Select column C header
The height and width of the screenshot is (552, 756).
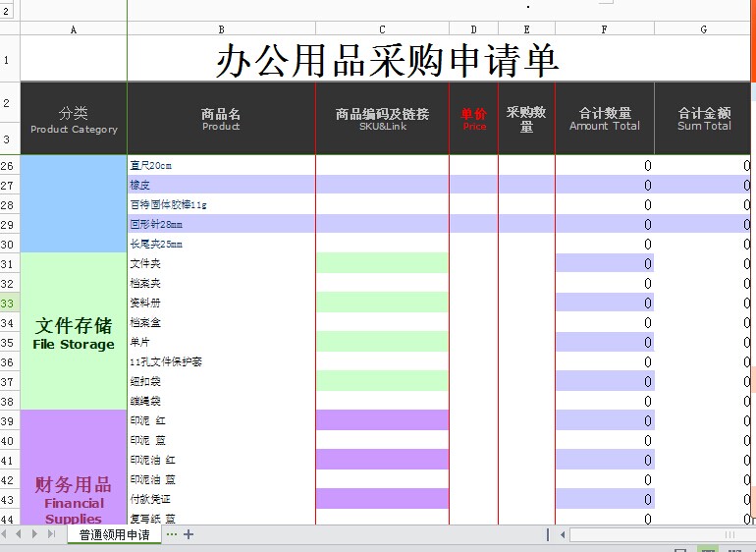click(x=382, y=29)
